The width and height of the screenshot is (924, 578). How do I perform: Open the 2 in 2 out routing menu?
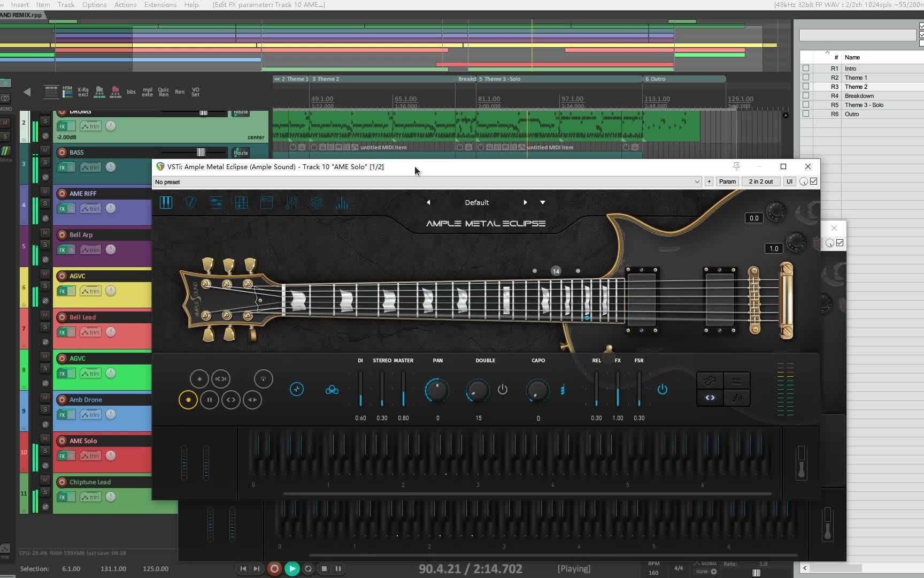(x=761, y=181)
